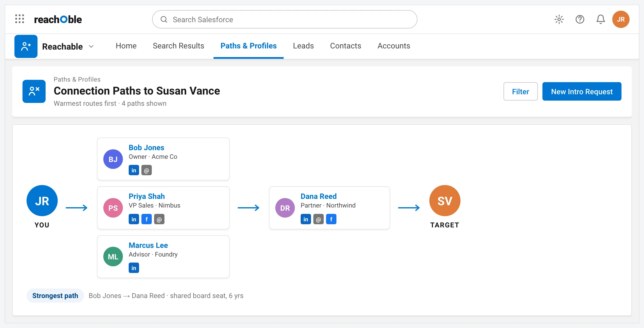Click the Search Salesforce field

pyautogui.click(x=285, y=19)
